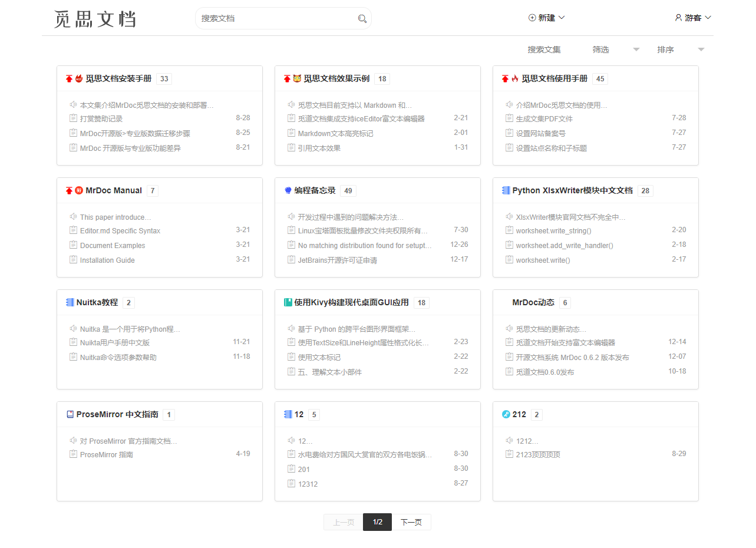756x548 pixels.
Task: Open the 新建 dropdown menu
Action: tap(546, 18)
